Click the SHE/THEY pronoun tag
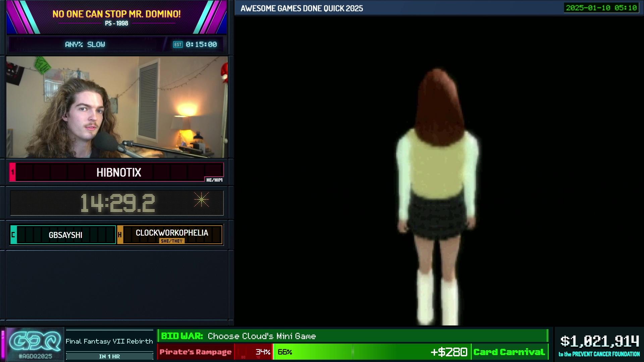The image size is (644, 362). (x=172, y=241)
